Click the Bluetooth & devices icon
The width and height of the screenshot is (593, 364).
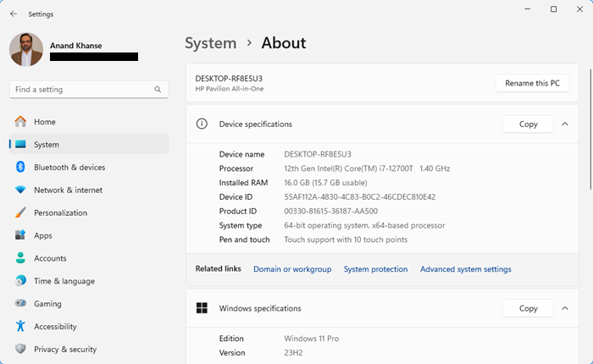20,168
